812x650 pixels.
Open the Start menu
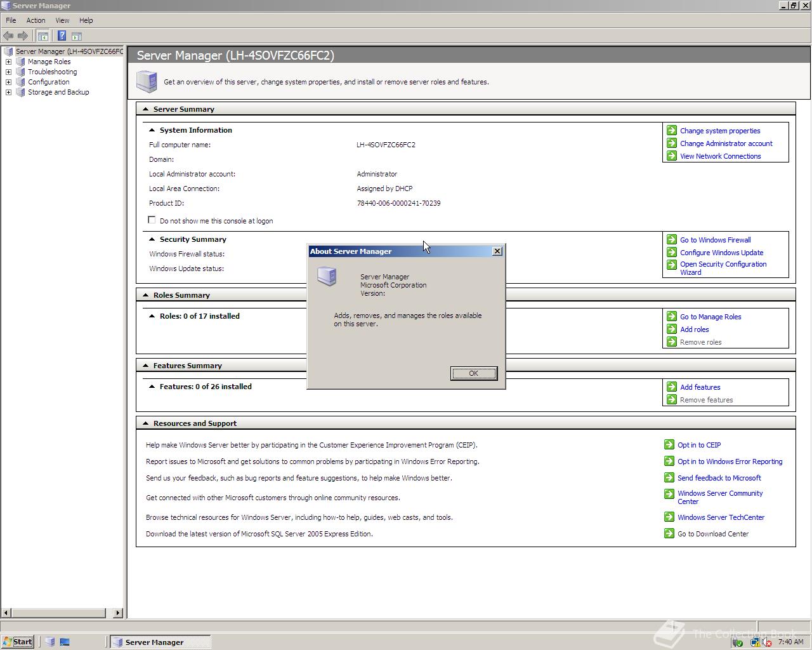(18, 642)
